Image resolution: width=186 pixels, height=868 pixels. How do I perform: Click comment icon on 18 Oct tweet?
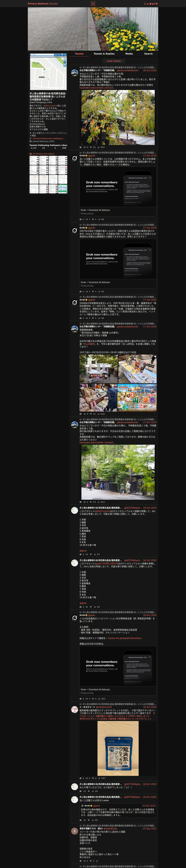pos(81,147)
